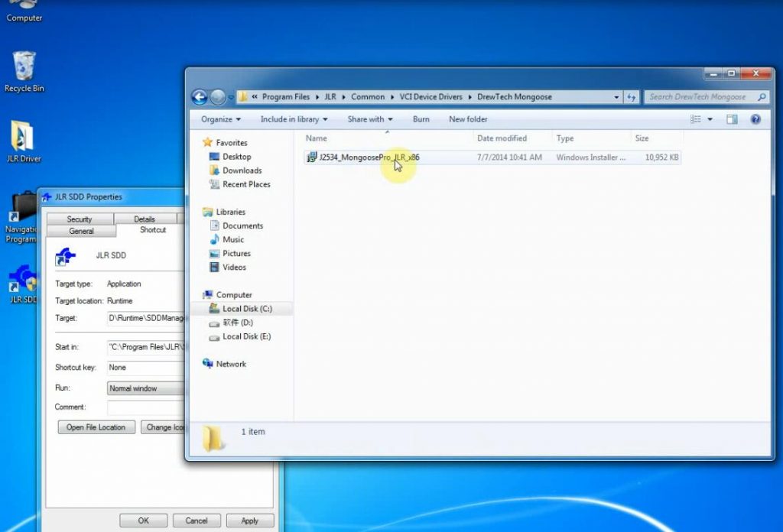783x532 pixels.
Task: Select the Shortcut tab in JLR SDD Properties
Action: coord(152,229)
